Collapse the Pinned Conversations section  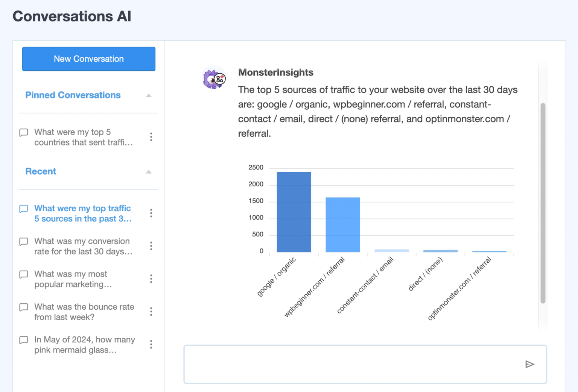point(149,95)
